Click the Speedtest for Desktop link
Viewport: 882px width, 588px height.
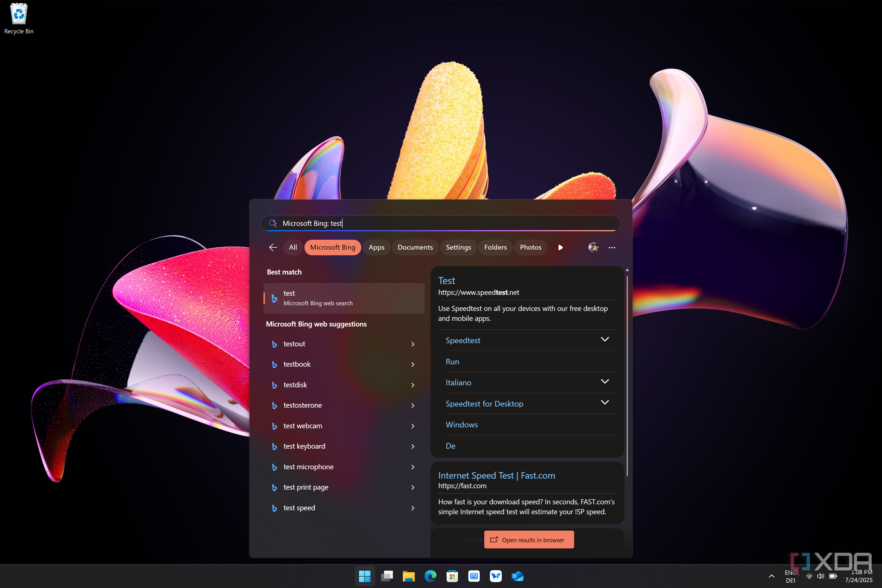[x=484, y=404]
